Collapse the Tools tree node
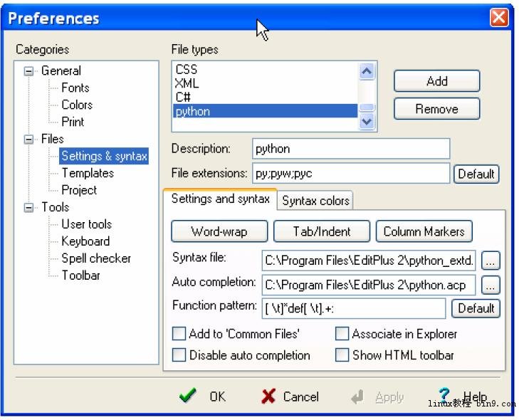519x420 pixels. (x=28, y=208)
